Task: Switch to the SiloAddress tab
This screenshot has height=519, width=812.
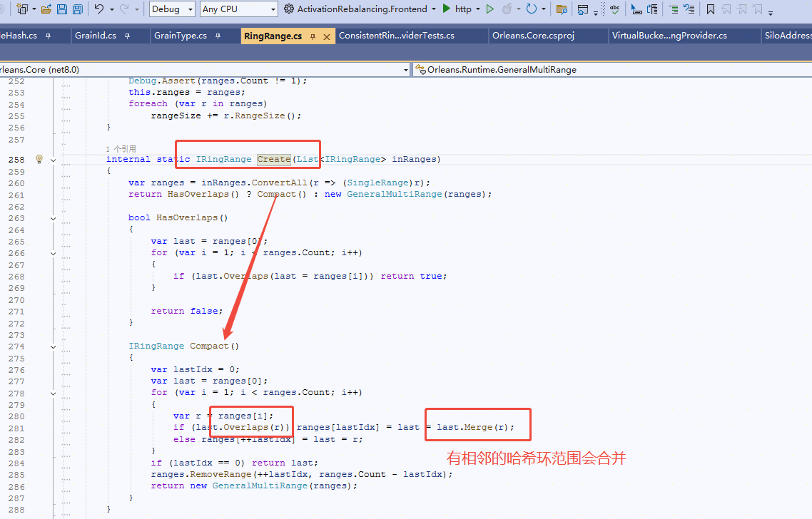Action: point(788,36)
